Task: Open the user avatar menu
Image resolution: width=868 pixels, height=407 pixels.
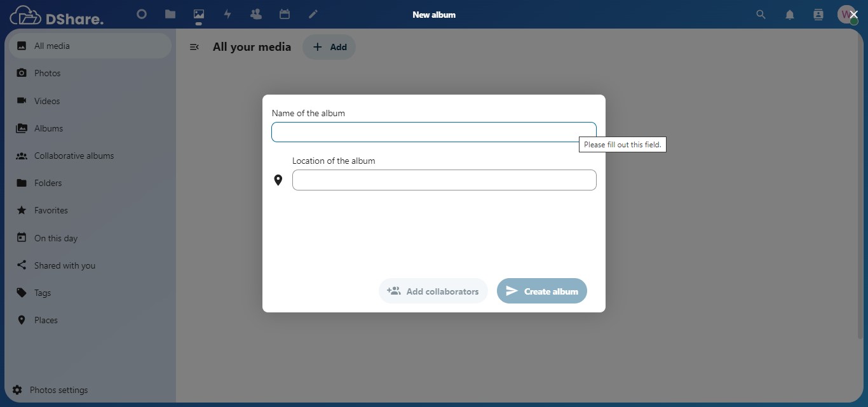Action: click(x=846, y=15)
